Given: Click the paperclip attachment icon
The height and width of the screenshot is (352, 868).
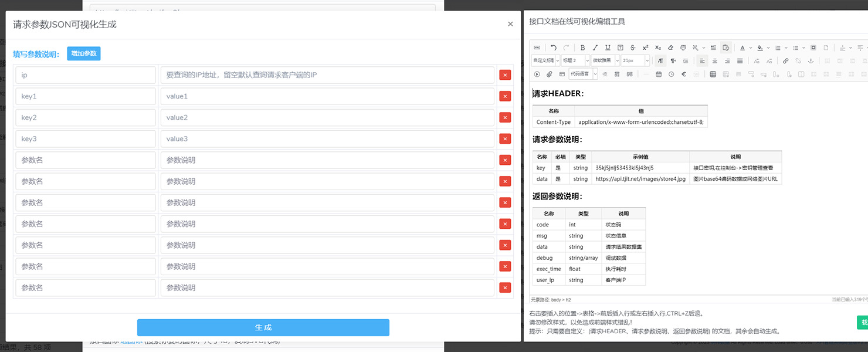Looking at the screenshot, I should point(550,75).
